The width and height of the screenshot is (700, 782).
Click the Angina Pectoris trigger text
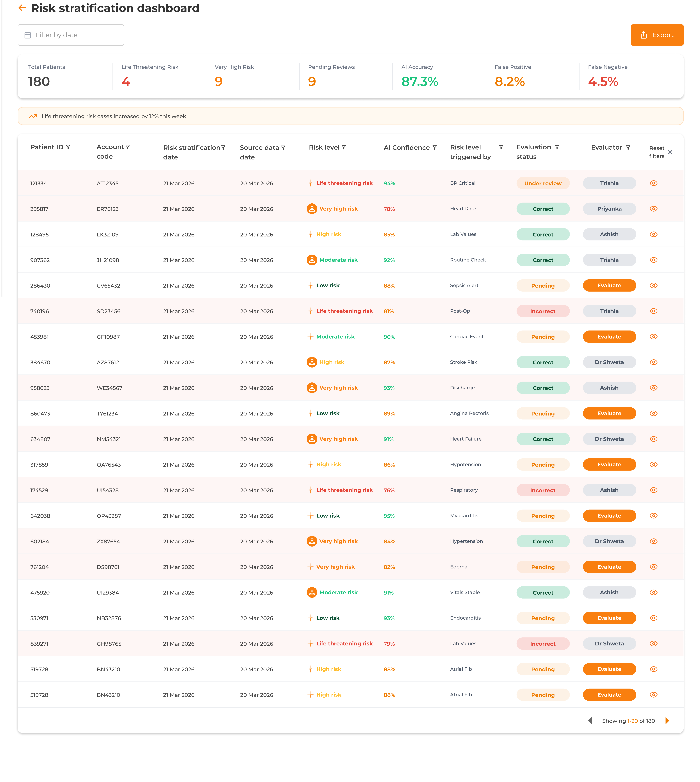click(x=469, y=414)
